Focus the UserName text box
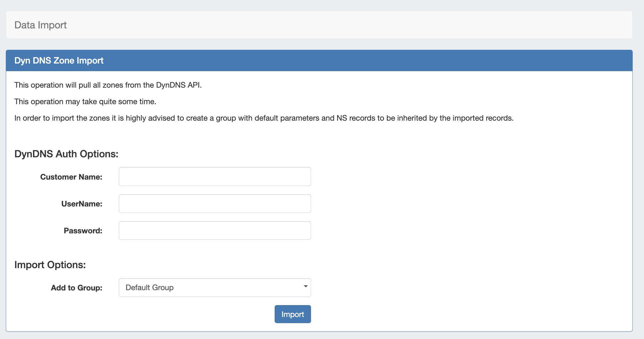This screenshot has width=644, height=339. [x=215, y=203]
